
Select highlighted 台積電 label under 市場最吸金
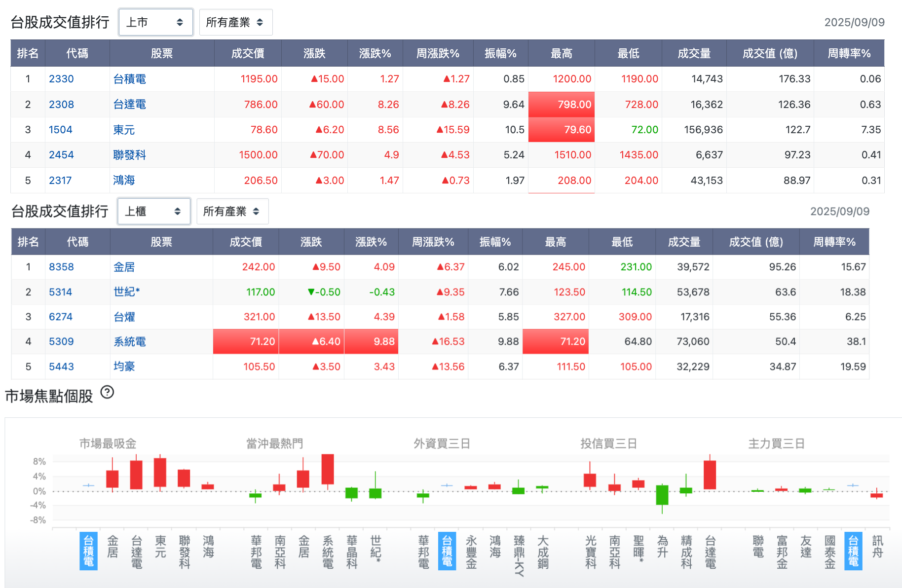click(88, 551)
